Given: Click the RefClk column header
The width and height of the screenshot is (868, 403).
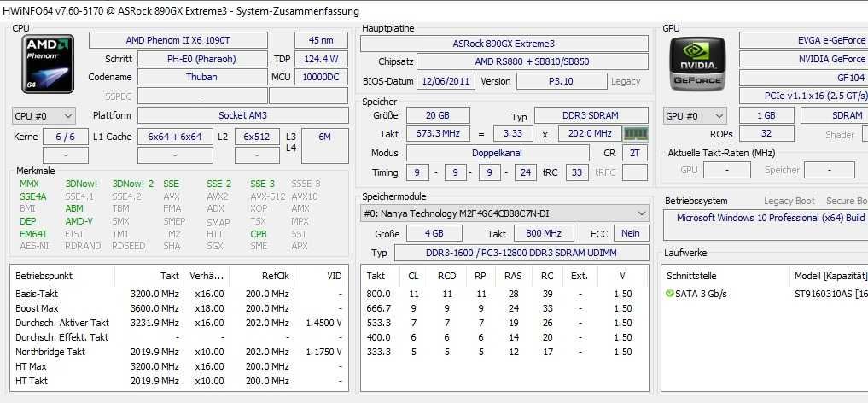Looking at the screenshot, I should 275,276.
